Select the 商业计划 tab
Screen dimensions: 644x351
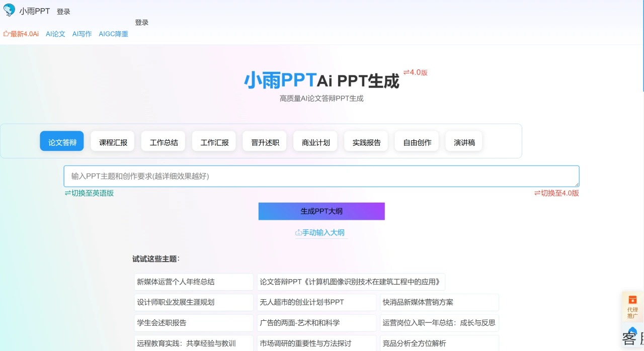[315, 142]
